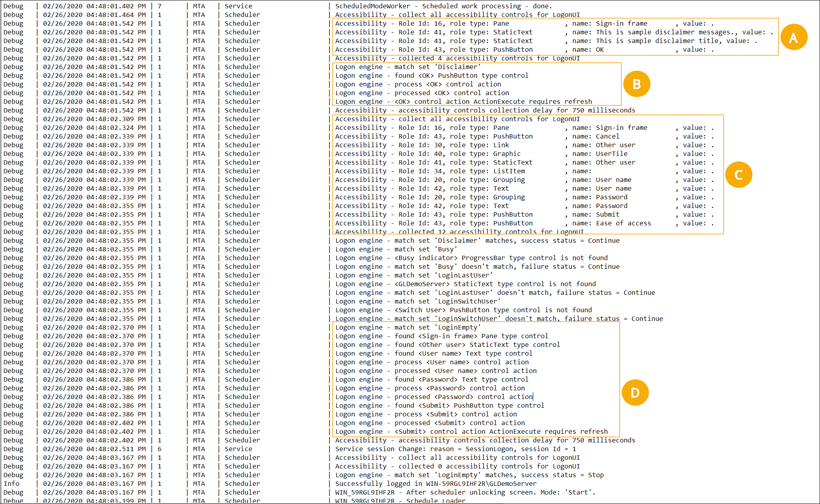Click log line "match set 'Disclaimer'" in box B

click(408, 67)
